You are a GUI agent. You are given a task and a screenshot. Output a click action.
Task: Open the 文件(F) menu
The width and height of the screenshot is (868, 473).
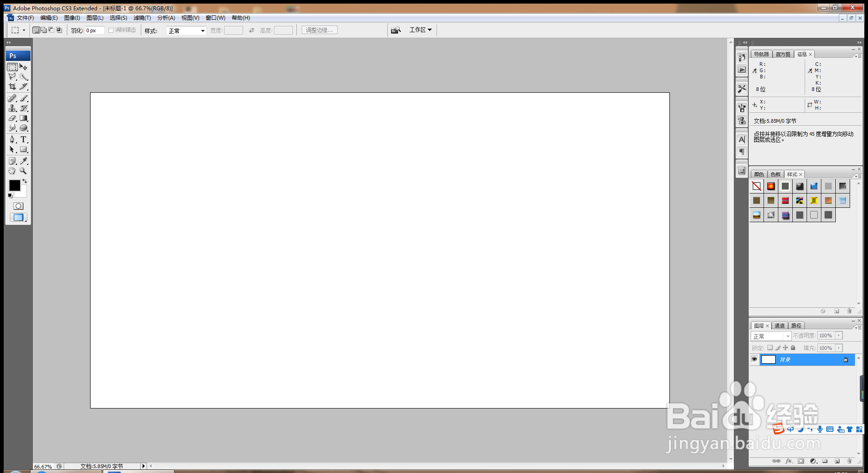coord(25,18)
